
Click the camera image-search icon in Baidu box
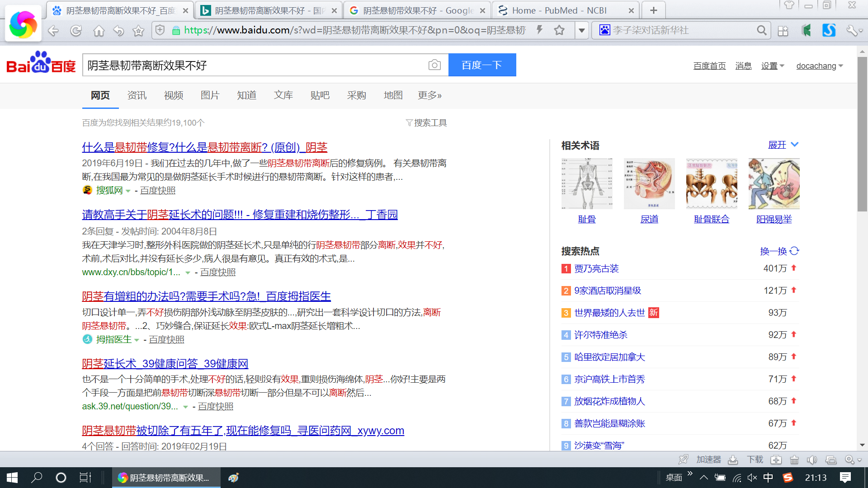pyautogui.click(x=434, y=65)
